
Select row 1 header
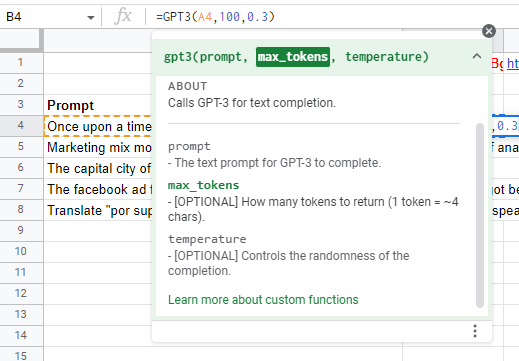21,63
